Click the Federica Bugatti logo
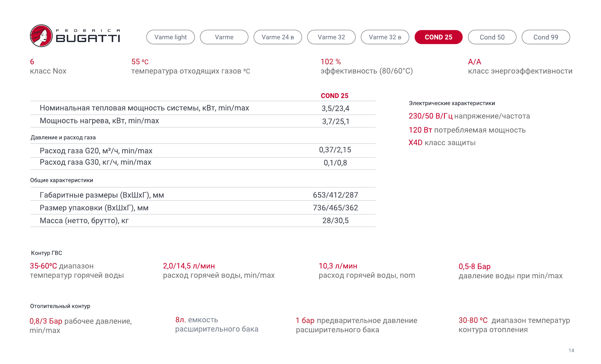The image size is (601, 364). [x=75, y=36]
